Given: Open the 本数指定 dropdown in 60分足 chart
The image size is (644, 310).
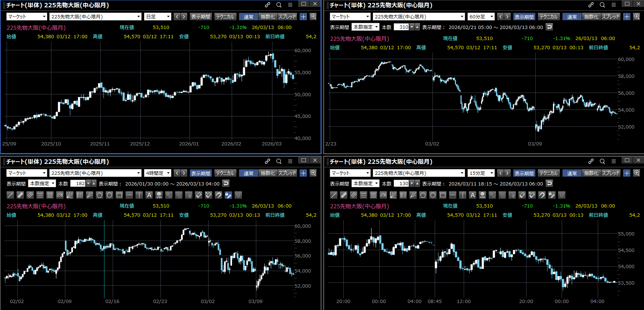Looking at the screenshot, I should click(x=365, y=27).
